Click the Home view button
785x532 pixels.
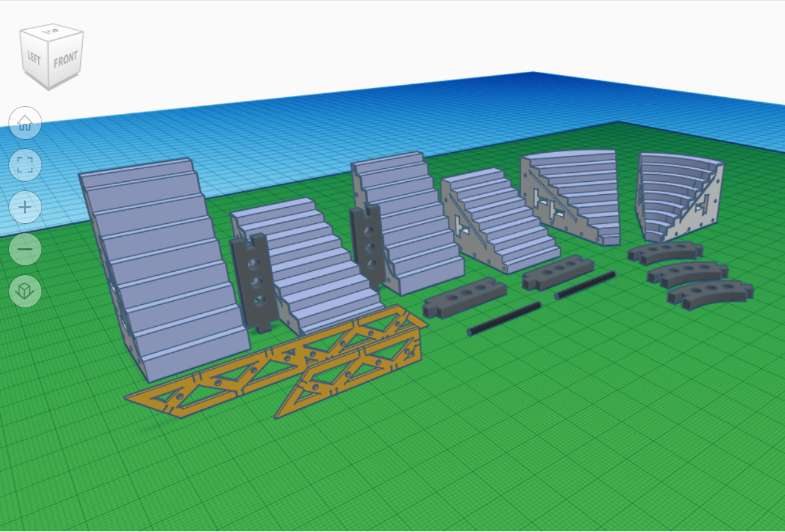coord(25,123)
